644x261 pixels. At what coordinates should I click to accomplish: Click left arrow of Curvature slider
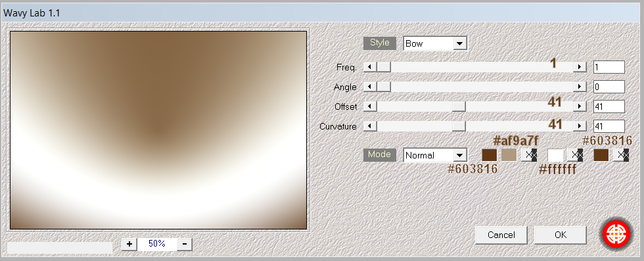tap(370, 126)
